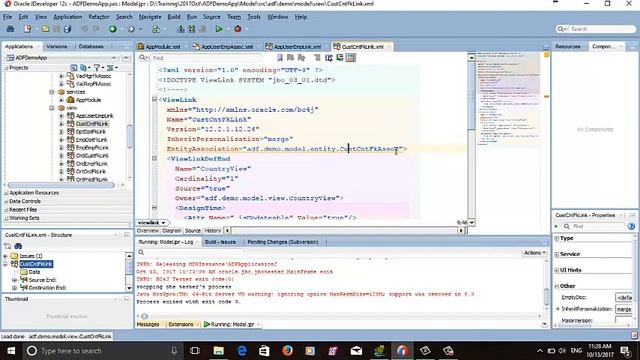Click the Find field in code editor
Screen dimensions: 640x360
pyautogui.click(x=206, y=58)
